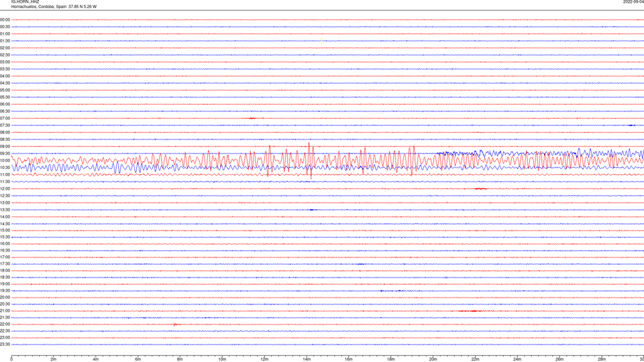
Task: Select the 10:00 trace time label
Action: click(5, 161)
